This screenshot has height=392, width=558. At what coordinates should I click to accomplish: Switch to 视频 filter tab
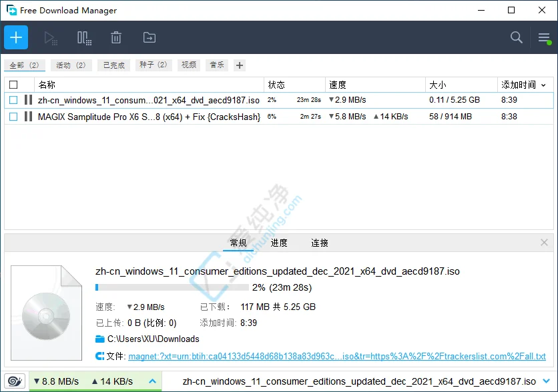click(189, 65)
